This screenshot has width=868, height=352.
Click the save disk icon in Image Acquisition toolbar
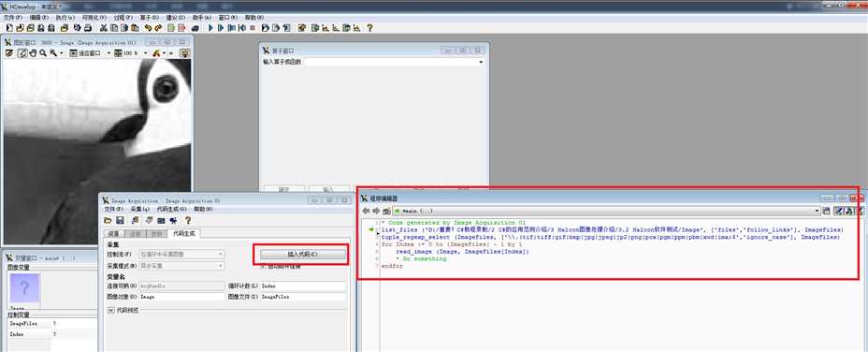119,220
